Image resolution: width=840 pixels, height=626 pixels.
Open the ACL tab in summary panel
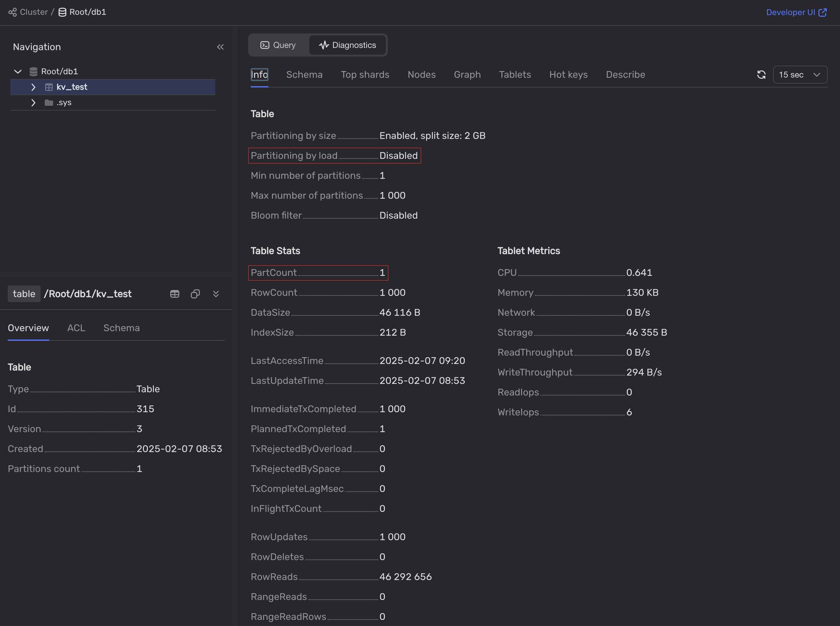tap(76, 328)
